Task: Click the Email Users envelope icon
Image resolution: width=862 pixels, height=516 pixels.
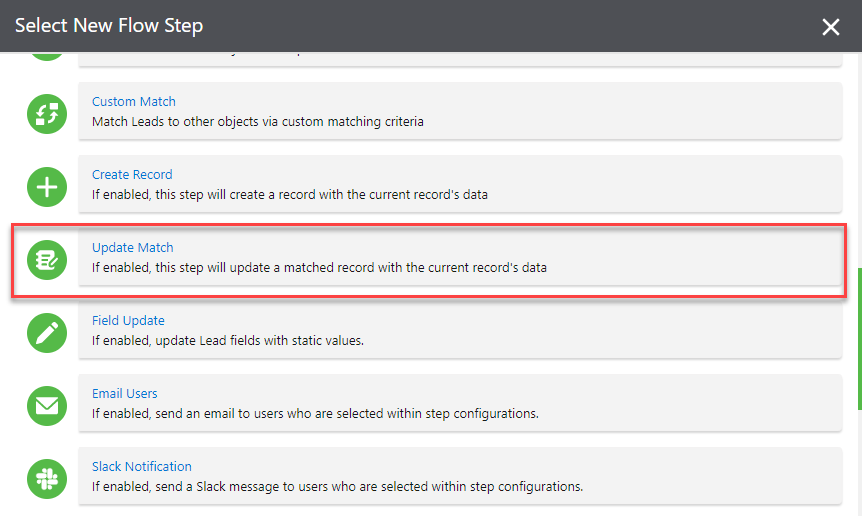Action: point(47,406)
